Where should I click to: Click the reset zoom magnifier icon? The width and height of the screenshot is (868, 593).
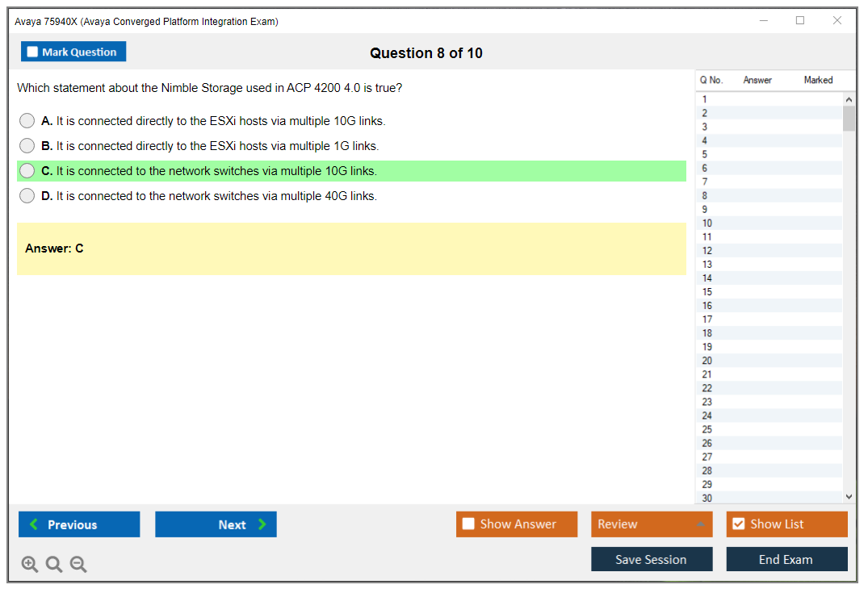coord(54,564)
